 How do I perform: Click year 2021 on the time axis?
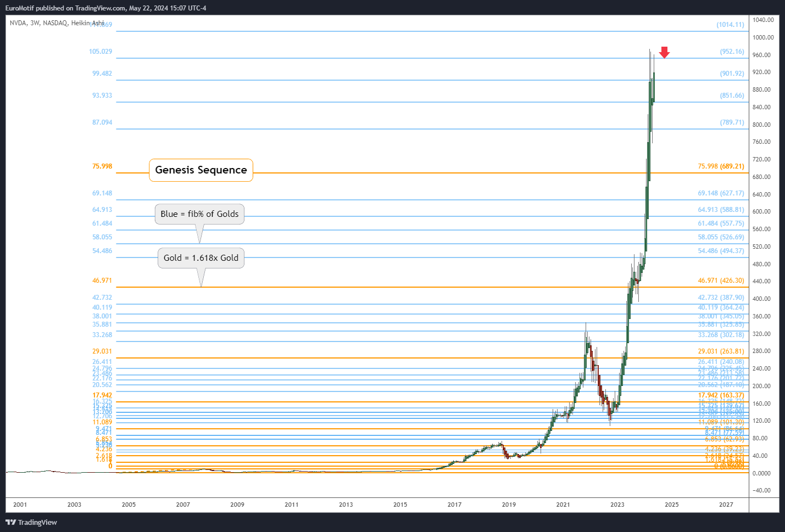[x=563, y=505]
